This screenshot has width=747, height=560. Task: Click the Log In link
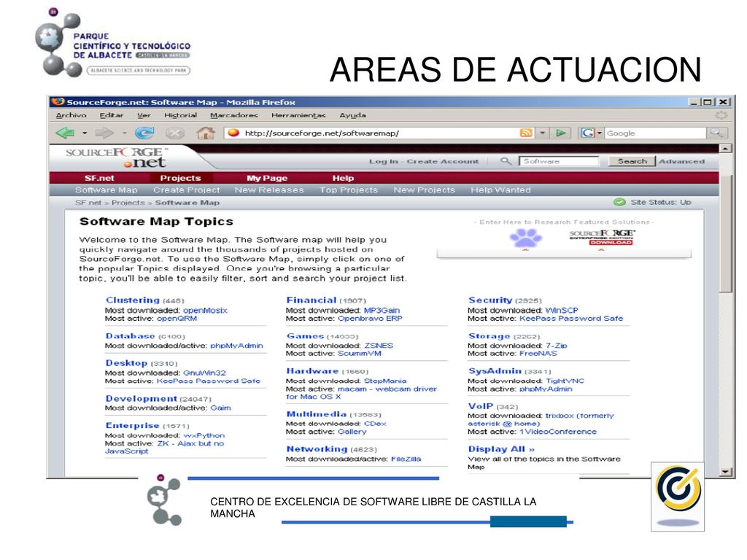click(383, 161)
